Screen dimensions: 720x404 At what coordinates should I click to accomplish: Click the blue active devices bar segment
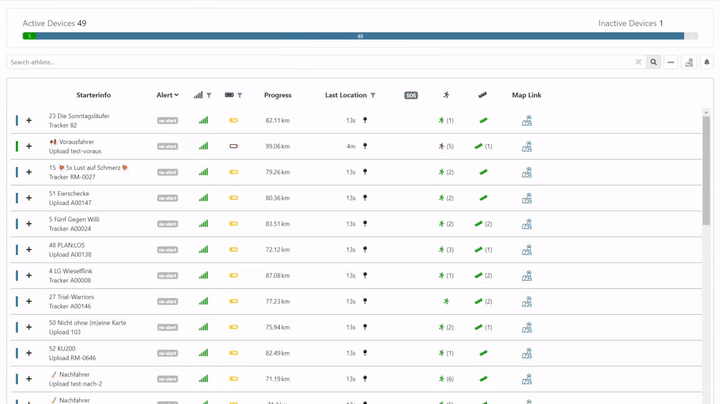[x=360, y=36]
